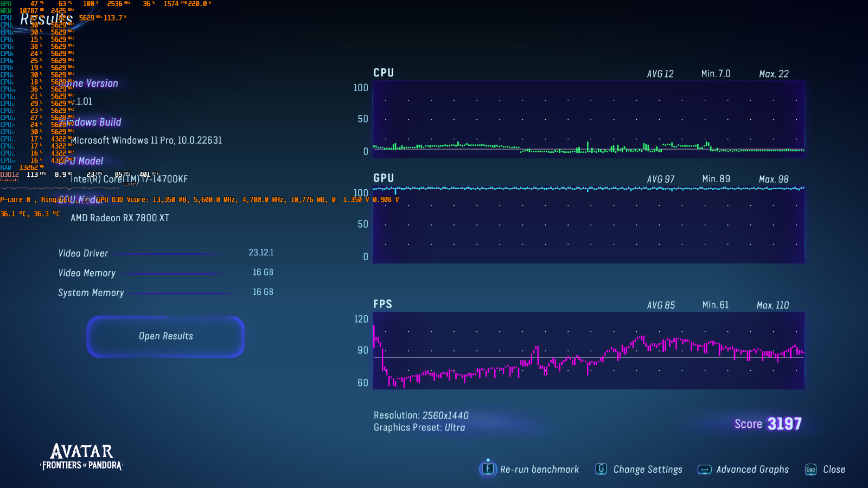Click the FPS Min. 61 value
This screenshot has height=488, width=868.
pyautogui.click(x=716, y=305)
